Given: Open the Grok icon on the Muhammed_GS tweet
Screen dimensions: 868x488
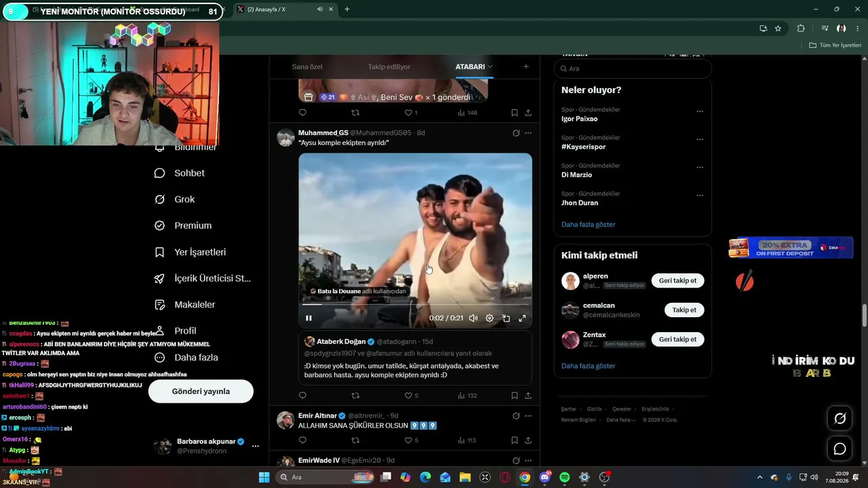Looking at the screenshot, I should tap(516, 133).
